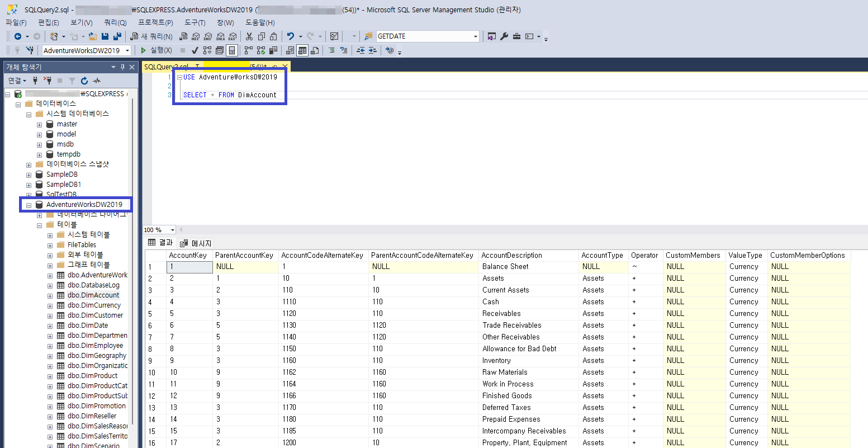This screenshot has width=868, height=448.
Task: Click the Undo arrow icon
Action: [290, 36]
